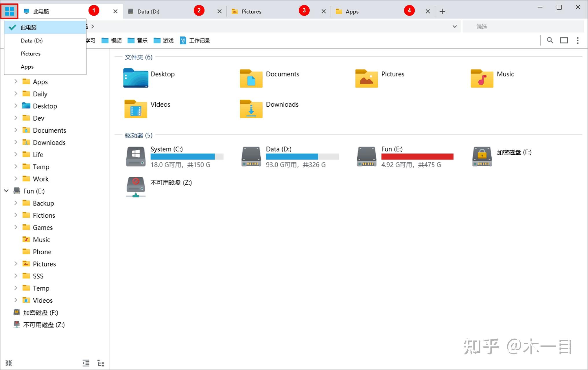
Task: Choose 此电脑 in the tab dropdown list
Action: pyautogui.click(x=45, y=27)
